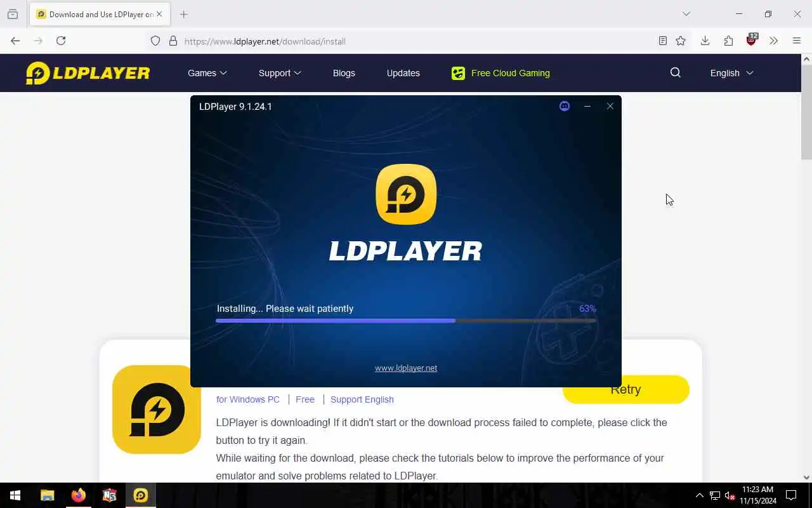Open the extensions puzzle icon
The height and width of the screenshot is (508, 812).
pyautogui.click(x=728, y=41)
